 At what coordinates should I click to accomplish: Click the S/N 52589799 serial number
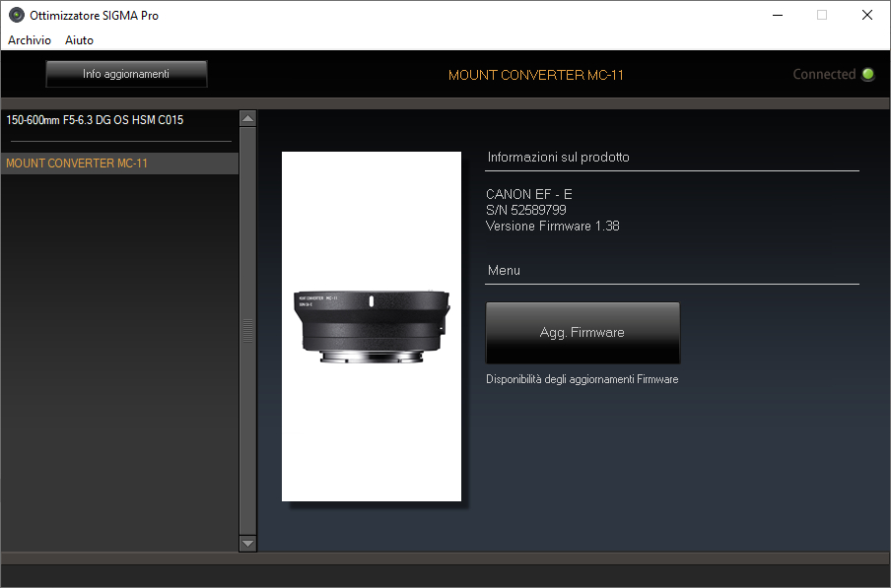(x=526, y=210)
